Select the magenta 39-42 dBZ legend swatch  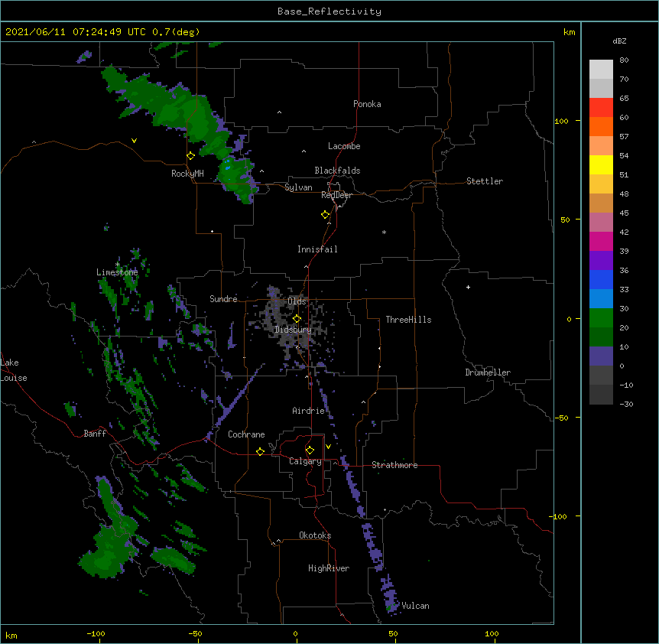(601, 241)
